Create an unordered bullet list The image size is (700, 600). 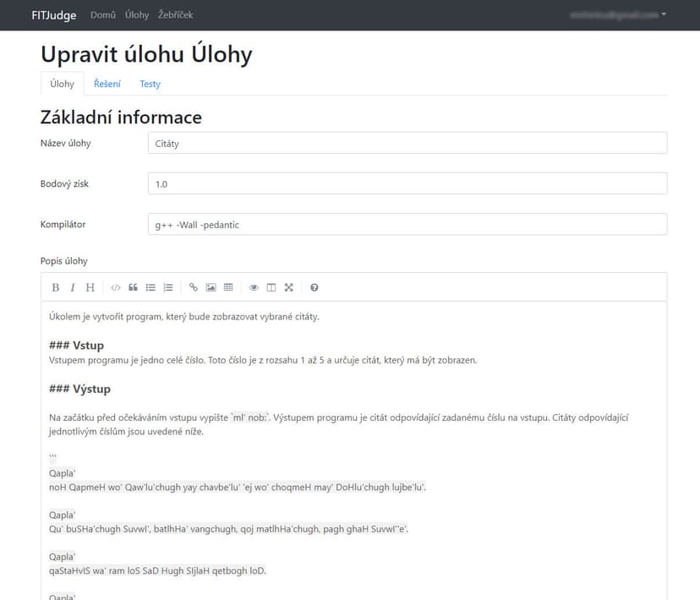click(150, 287)
